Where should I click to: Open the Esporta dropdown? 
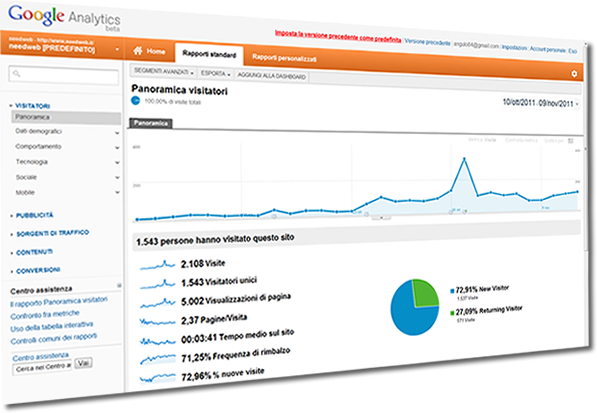click(x=215, y=73)
